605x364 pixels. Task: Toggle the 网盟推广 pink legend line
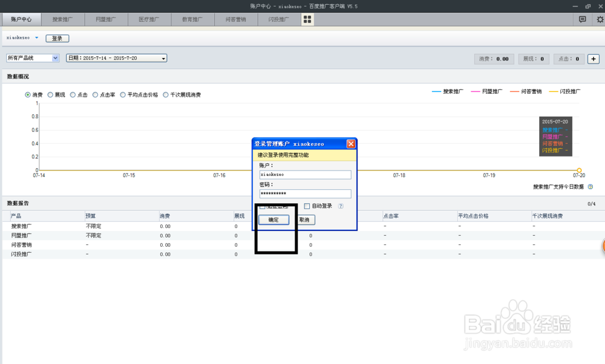(x=486, y=91)
